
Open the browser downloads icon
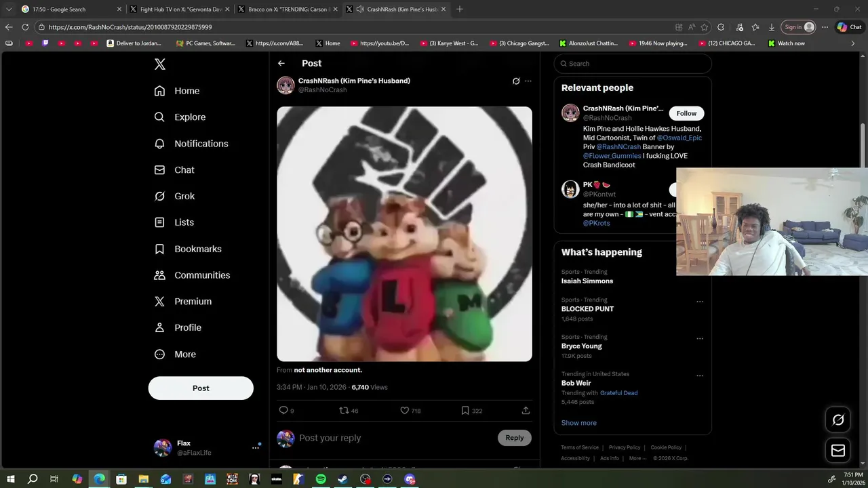772,27
